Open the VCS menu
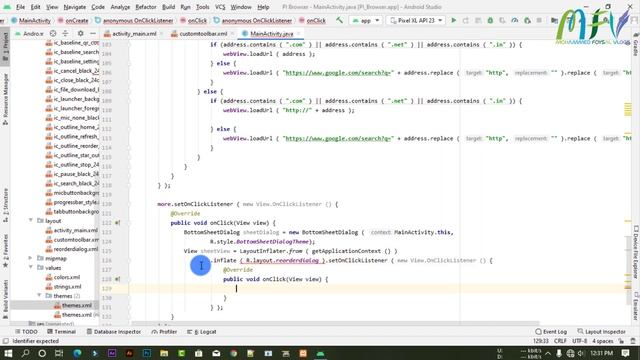Screen dimensions: 640x360 [x=220, y=7]
